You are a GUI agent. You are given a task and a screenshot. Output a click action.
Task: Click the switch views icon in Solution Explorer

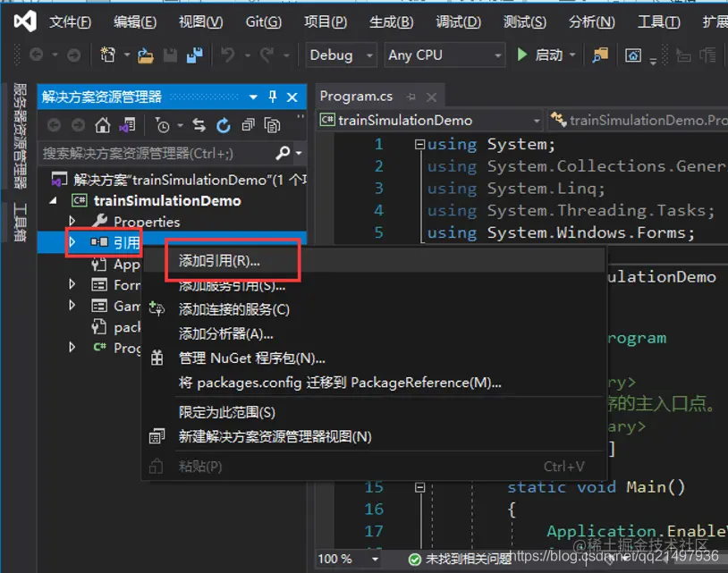[x=127, y=125]
